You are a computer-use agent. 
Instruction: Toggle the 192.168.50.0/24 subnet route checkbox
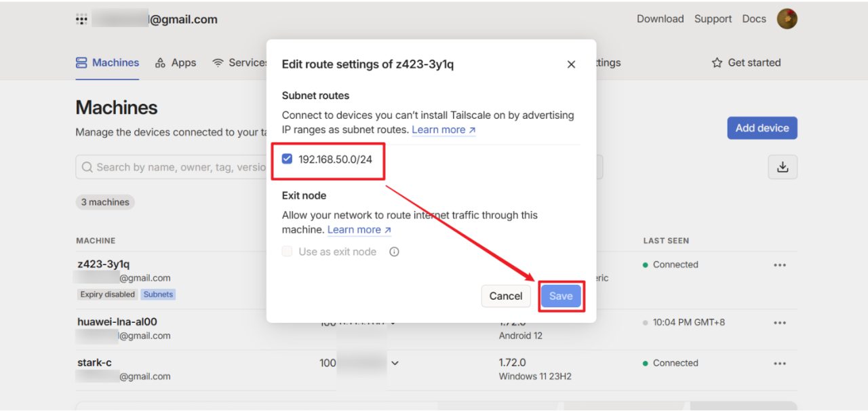coord(287,159)
